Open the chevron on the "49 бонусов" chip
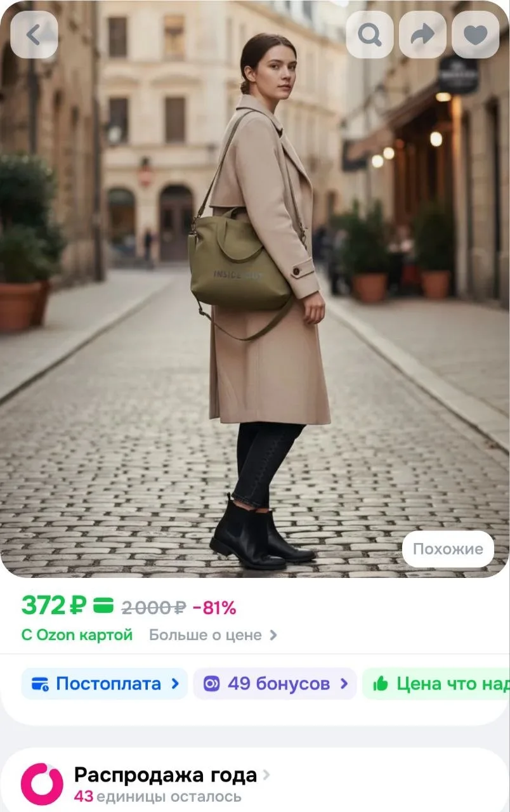The image size is (510, 812). (x=344, y=684)
